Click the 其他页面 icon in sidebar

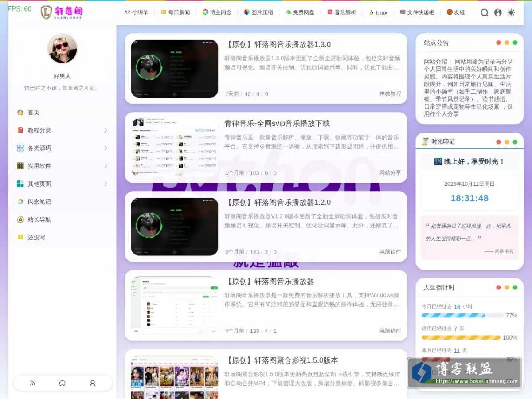pyautogui.click(x=20, y=184)
